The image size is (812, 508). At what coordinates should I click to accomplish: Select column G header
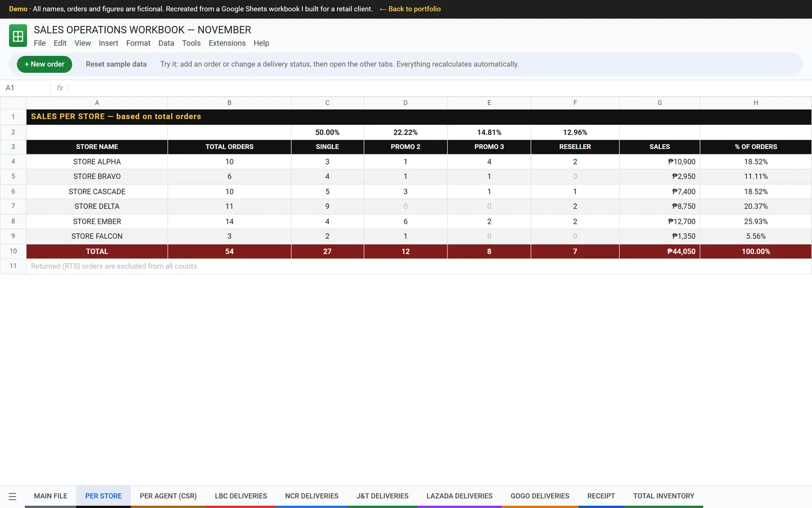click(660, 103)
